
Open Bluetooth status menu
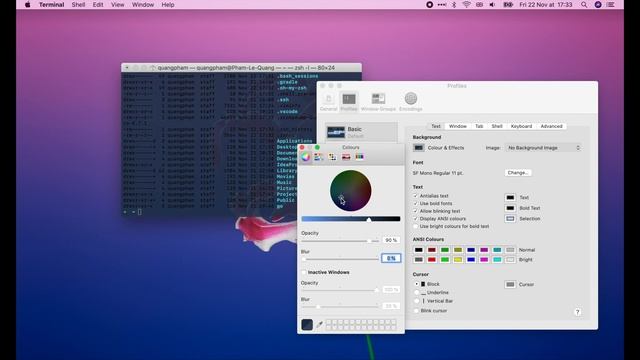(x=454, y=5)
